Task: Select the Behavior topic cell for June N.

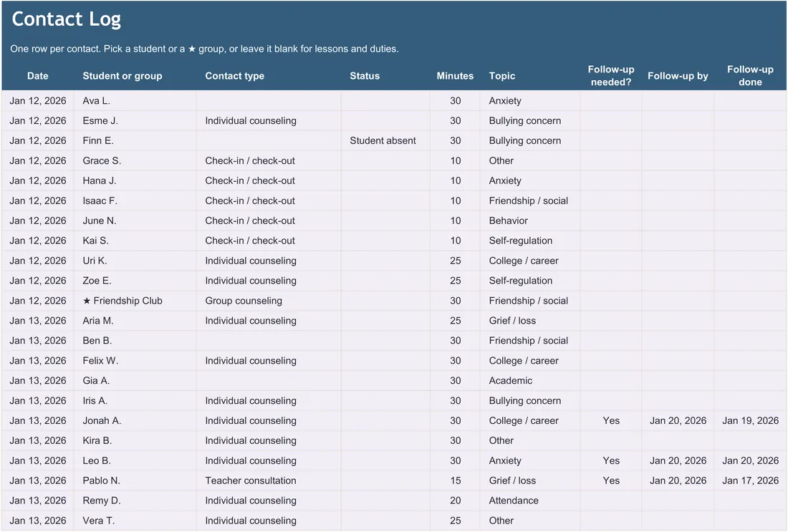Action: coord(530,221)
